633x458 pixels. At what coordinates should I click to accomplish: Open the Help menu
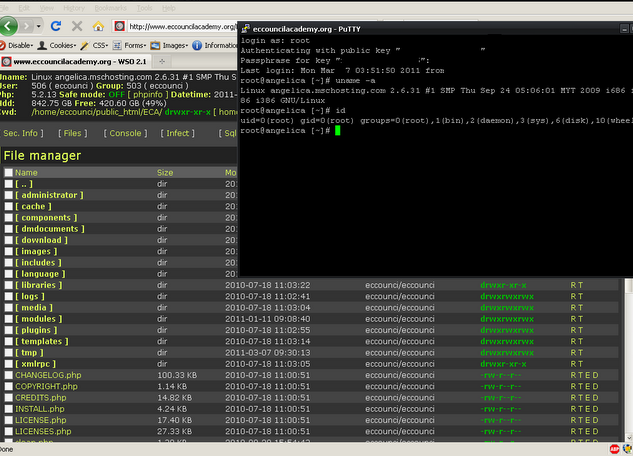click(168, 8)
